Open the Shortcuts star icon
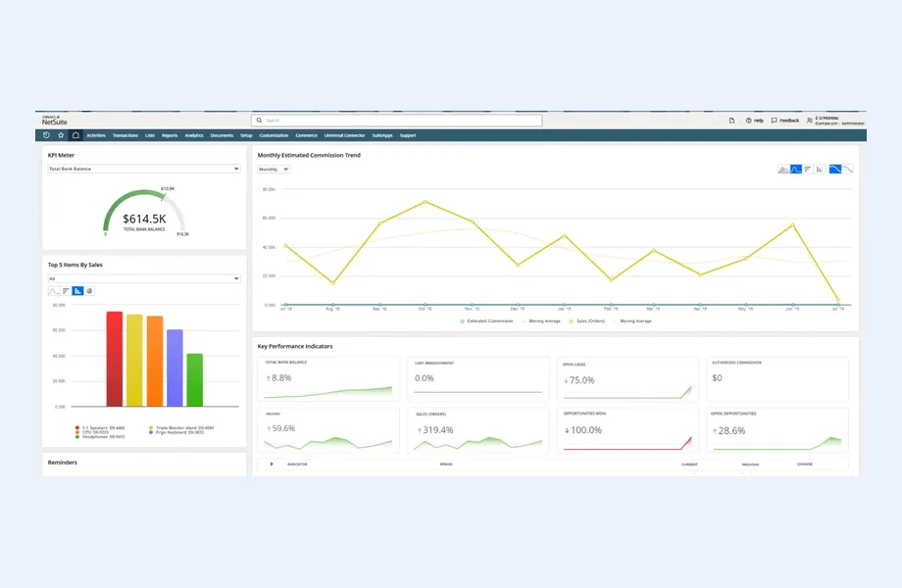The image size is (902, 588). pyautogui.click(x=61, y=135)
